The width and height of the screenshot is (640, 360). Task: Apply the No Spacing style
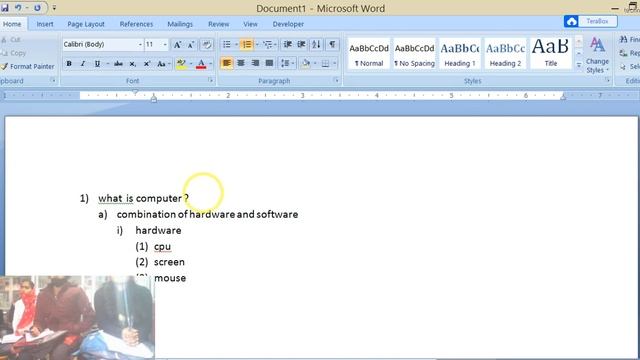coord(414,54)
